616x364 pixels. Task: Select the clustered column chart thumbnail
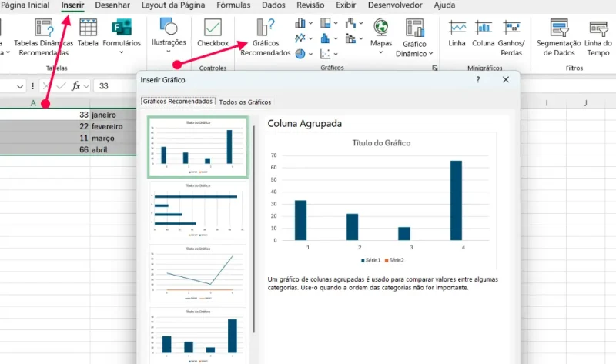coord(198,147)
